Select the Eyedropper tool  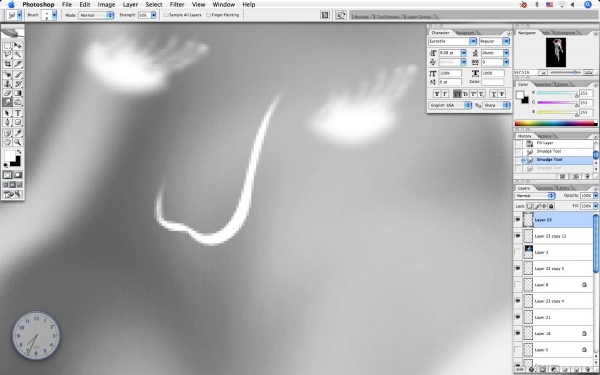(18, 133)
